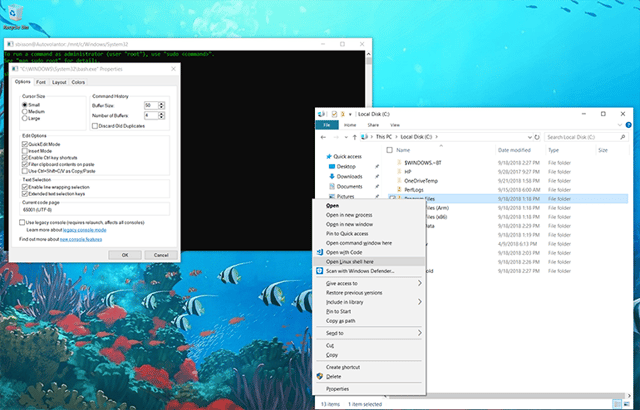The image size is (640, 410).
Task: Click the folder icon of $WINDOWS.~BT
Action: point(399,163)
